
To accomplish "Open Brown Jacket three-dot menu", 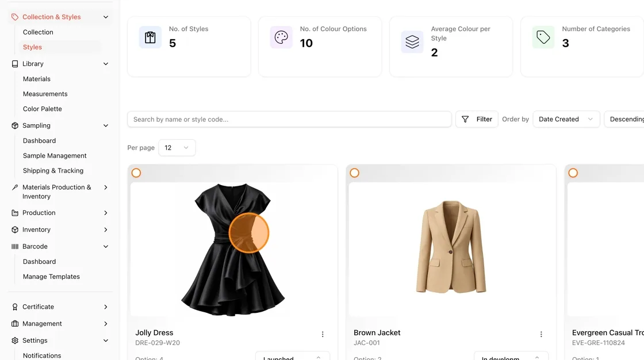I will [541, 335].
